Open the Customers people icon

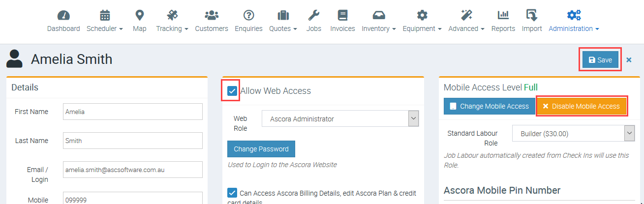212,15
